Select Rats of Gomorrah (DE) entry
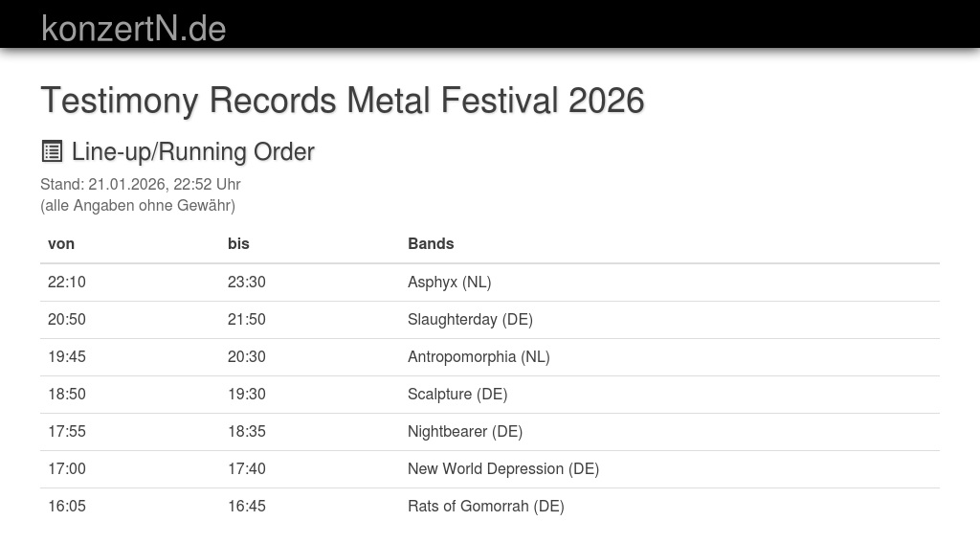 pyautogui.click(x=485, y=506)
